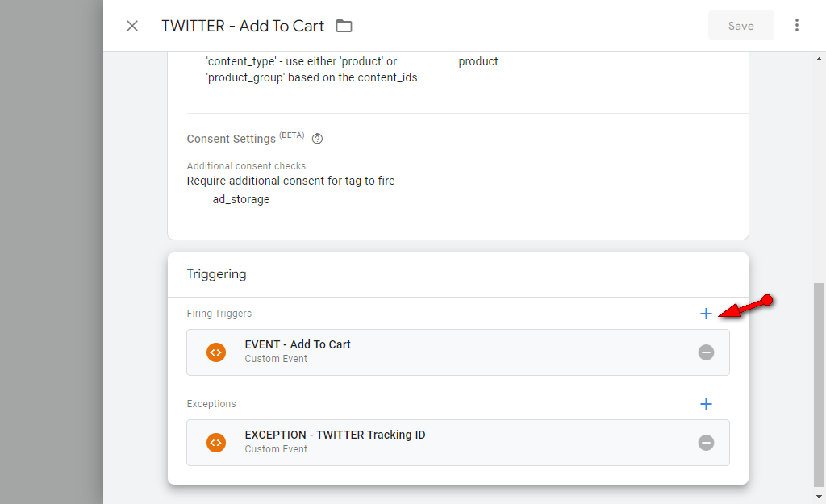Image resolution: width=826 pixels, height=504 pixels.
Task: Click the scrollbar down arrow
Action: point(820,497)
